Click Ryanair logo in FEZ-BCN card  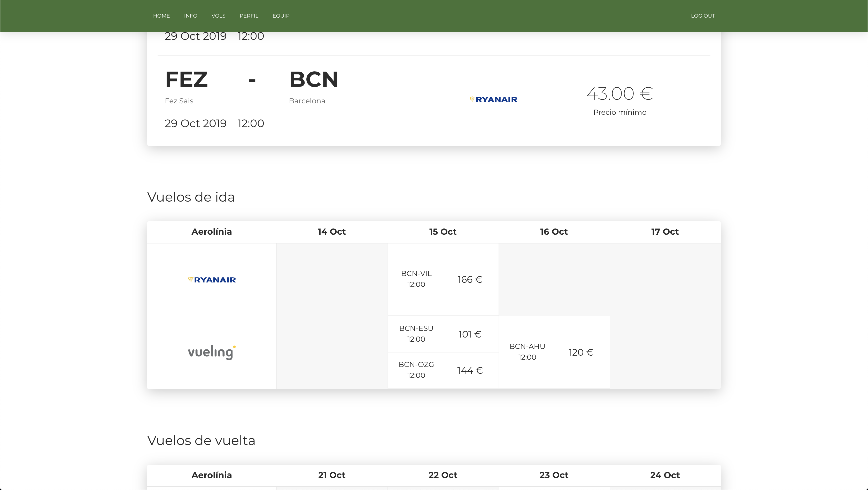[x=493, y=99]
